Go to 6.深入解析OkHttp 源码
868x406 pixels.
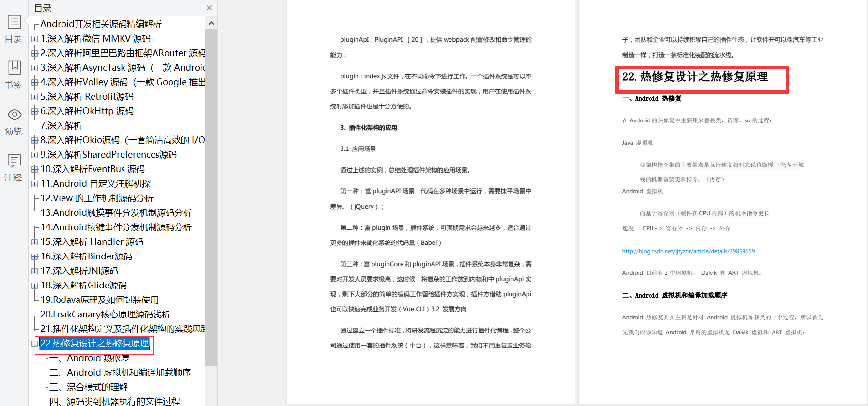coord(87,111)
